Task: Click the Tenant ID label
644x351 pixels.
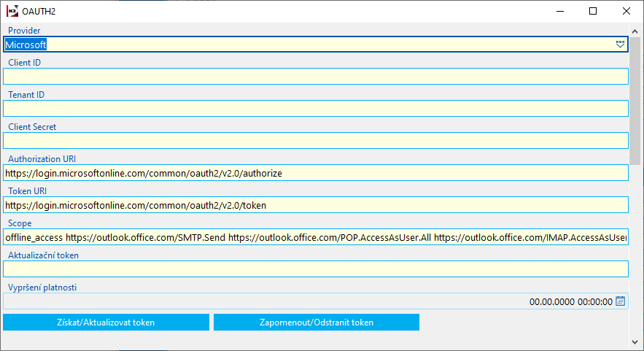Action: (x=26, y=95)
